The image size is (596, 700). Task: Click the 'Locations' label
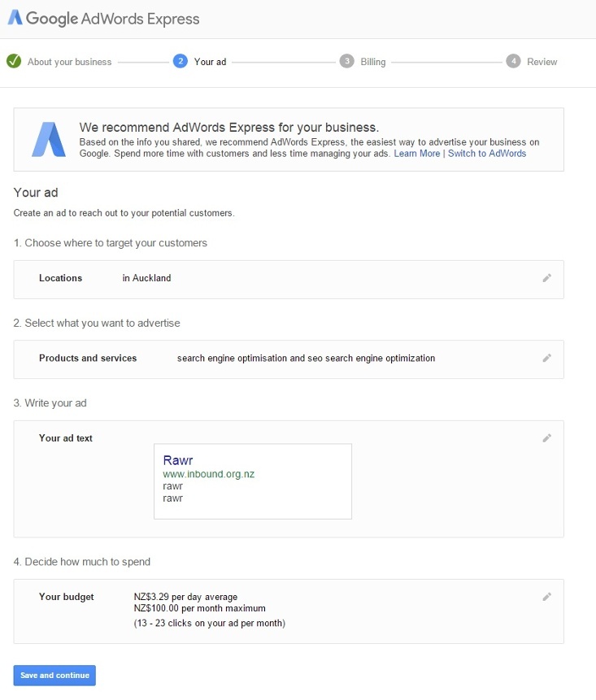tap(61, 278)
